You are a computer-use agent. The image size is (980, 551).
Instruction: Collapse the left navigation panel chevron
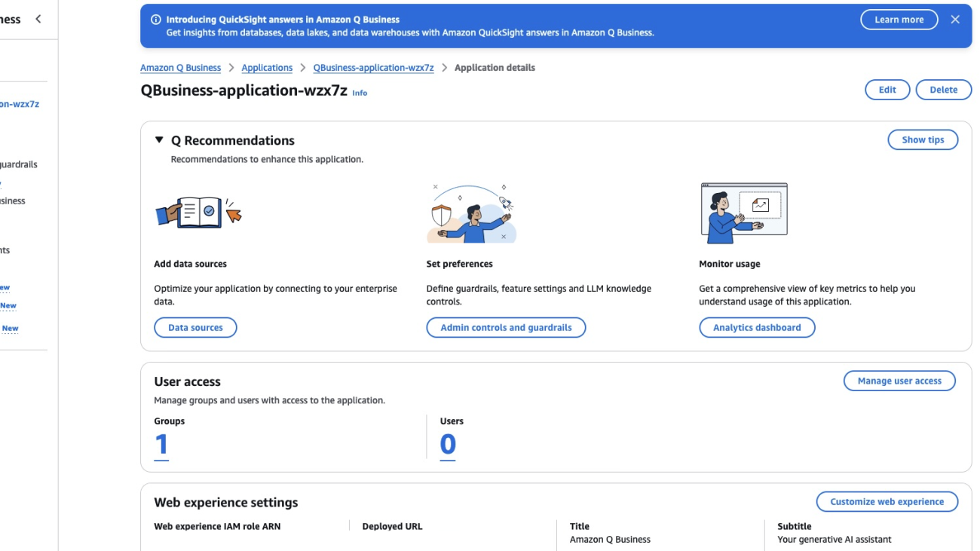pos(38,19)
